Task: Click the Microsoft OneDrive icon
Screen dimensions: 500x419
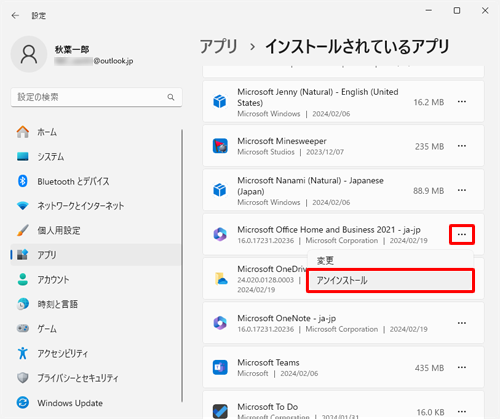Action: tap(221, 279)
